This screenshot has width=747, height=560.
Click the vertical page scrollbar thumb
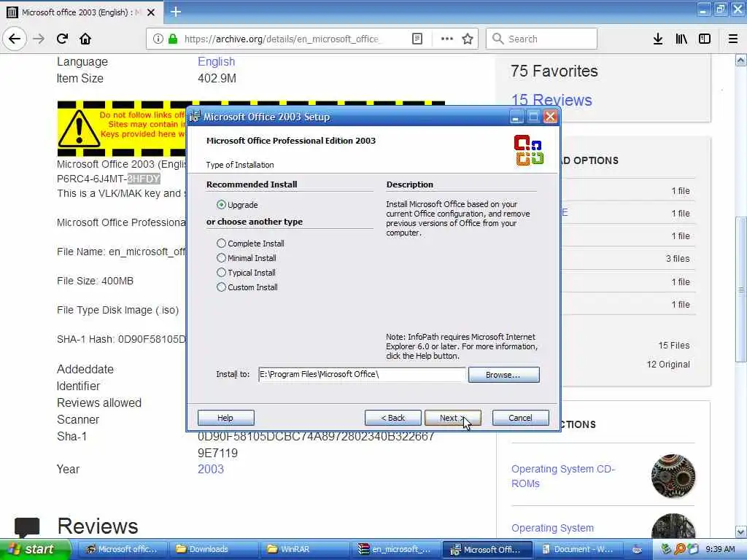pyautogui.click(x=740, y=289)
